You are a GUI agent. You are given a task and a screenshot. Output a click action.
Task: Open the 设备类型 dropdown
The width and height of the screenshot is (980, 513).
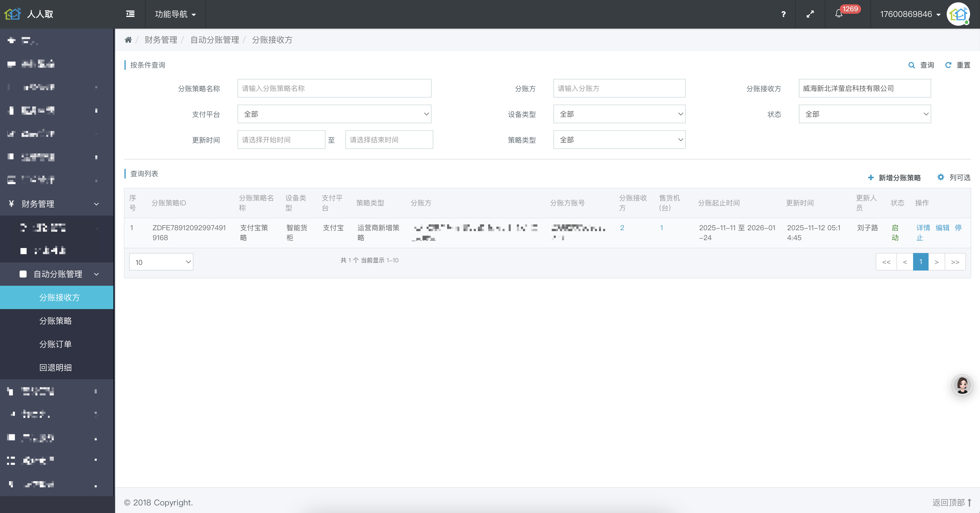point(619,114)
